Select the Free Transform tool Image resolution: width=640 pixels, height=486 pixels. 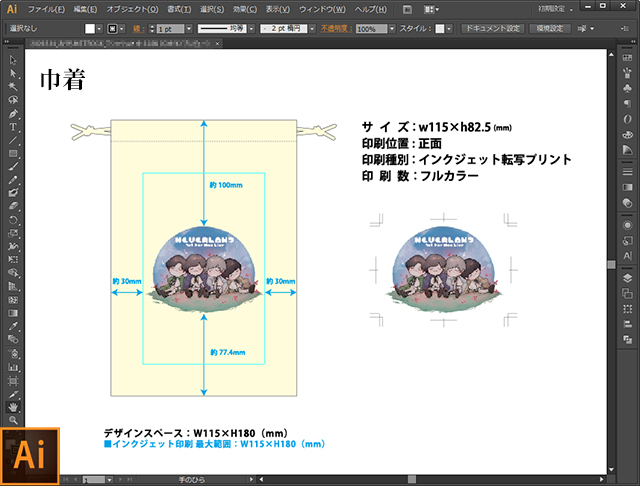coord(13,260)
